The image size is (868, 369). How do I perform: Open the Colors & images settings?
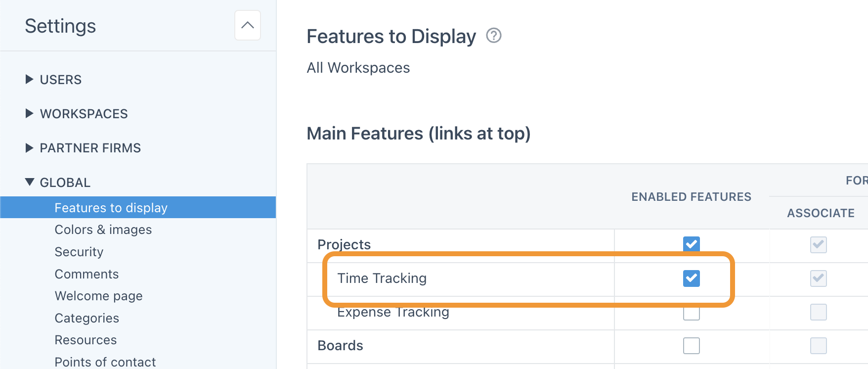103,230
